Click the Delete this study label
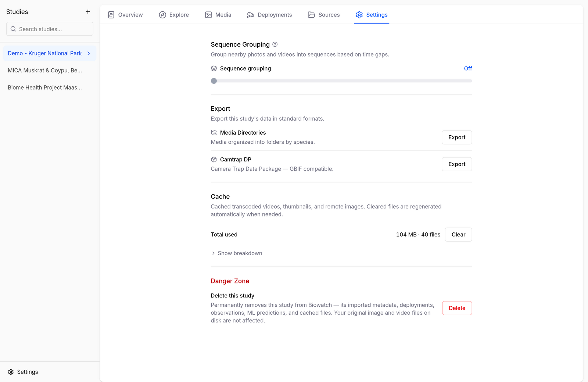 (x=233, y=296)
